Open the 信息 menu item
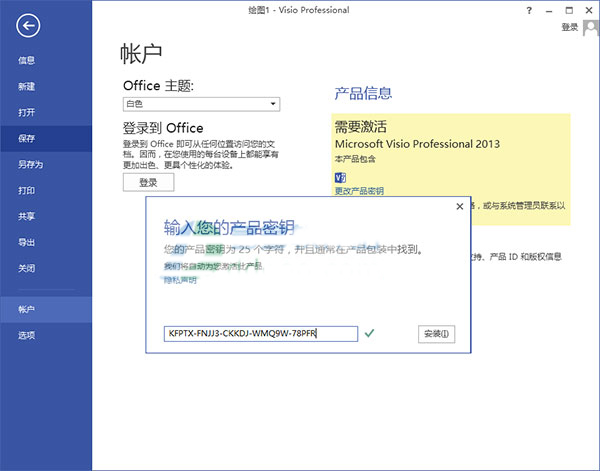This screenshot has height=471, width=600. click(26, 60)
